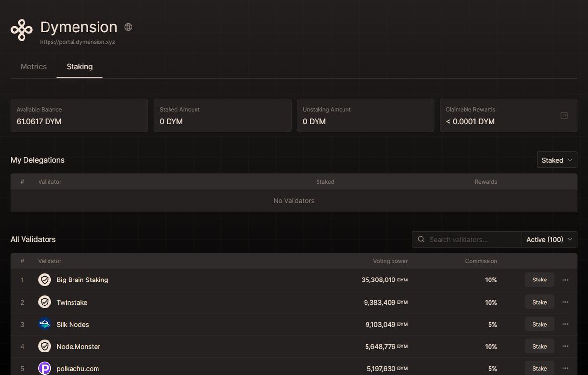The image size is (588, 375).
Task: Click the Node.Monster validator name
Action: (78, 346)
